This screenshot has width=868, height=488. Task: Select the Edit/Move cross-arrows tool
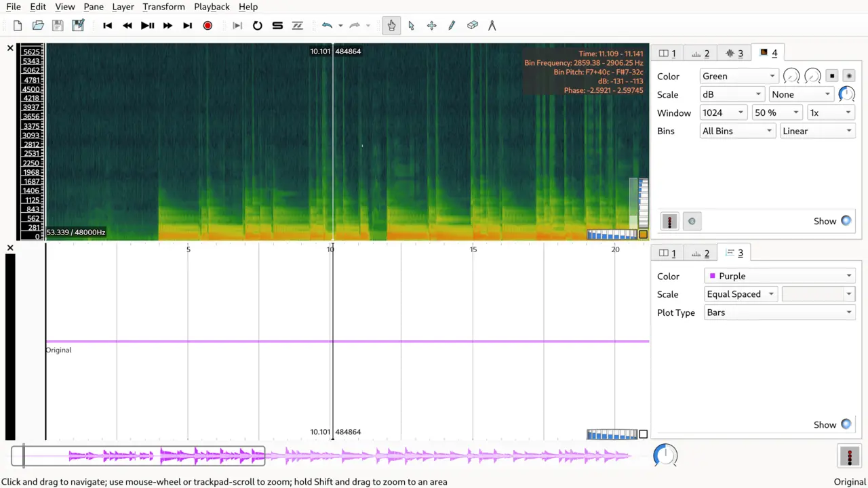pos(432,26)
